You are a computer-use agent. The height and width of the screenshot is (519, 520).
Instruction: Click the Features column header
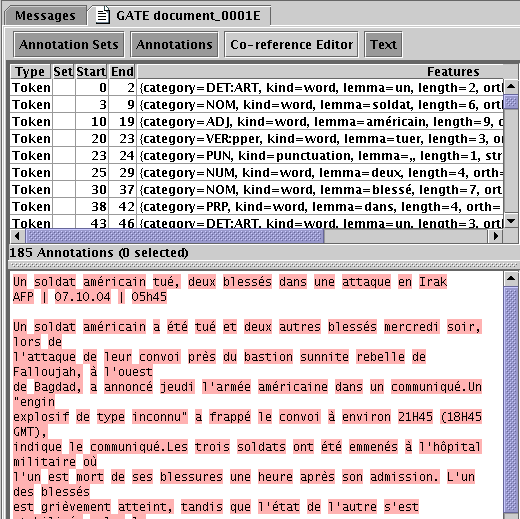[320, 71]
